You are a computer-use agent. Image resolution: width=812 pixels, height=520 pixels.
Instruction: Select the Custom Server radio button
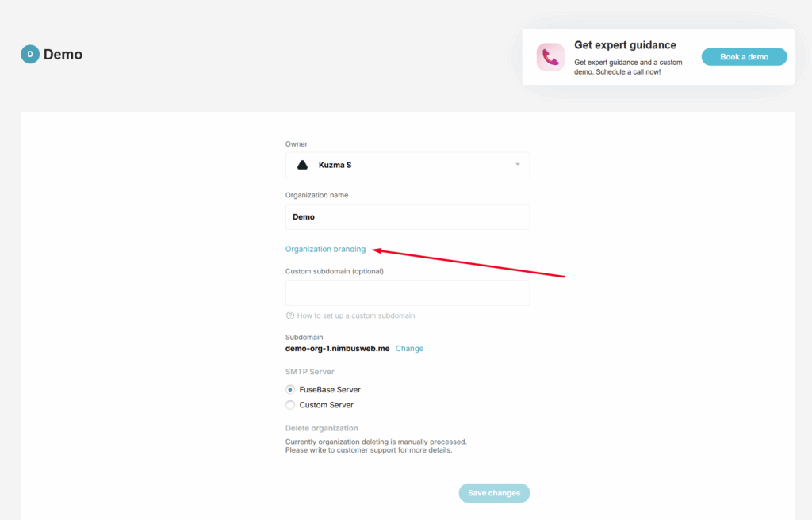click(x=290, y=405)
